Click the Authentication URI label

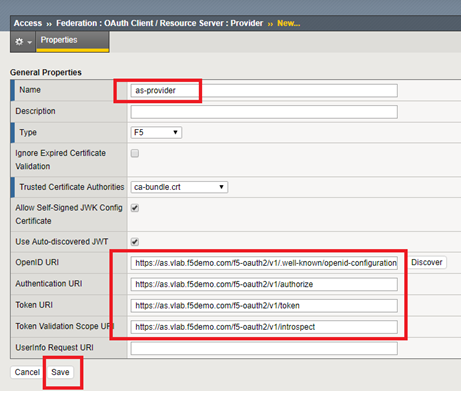click(x=49, y=284)
